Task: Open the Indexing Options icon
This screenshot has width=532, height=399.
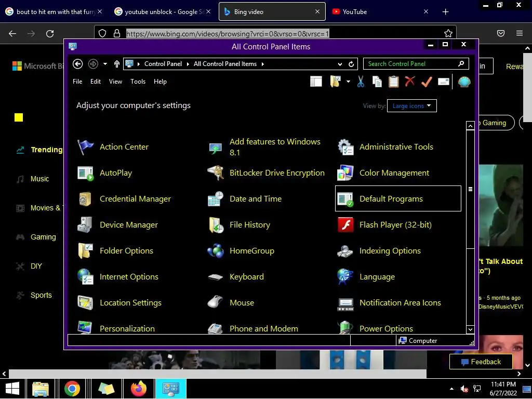Action: [345, 251]
